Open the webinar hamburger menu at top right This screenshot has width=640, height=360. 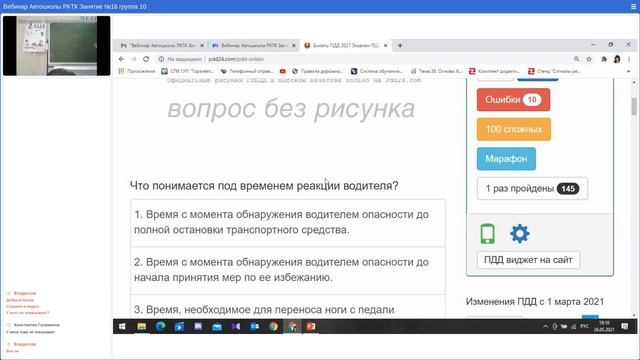633,7
